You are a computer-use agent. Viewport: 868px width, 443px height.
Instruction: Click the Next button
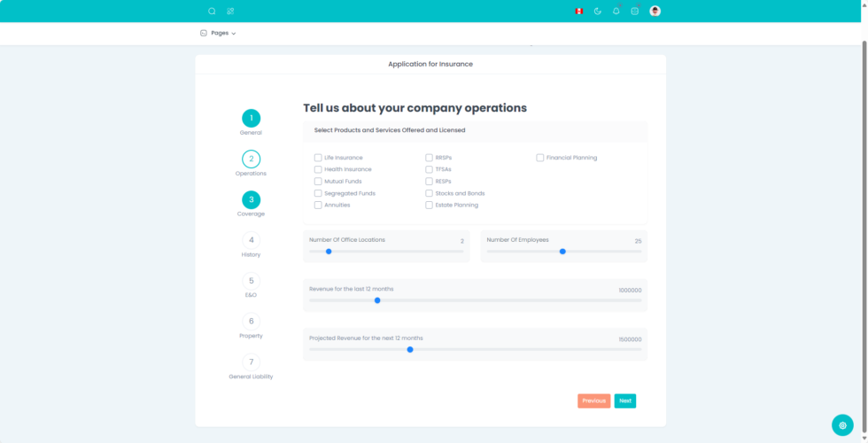(625, 400)
